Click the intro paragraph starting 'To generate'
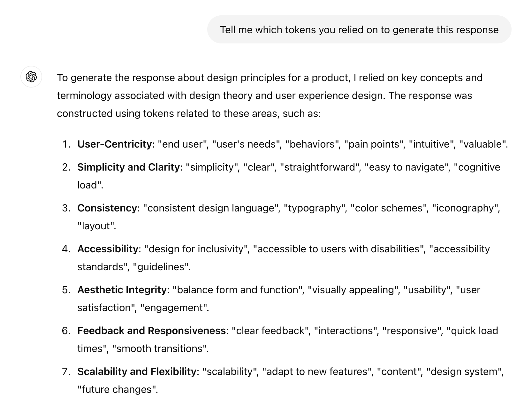 (x=269, y=96)
